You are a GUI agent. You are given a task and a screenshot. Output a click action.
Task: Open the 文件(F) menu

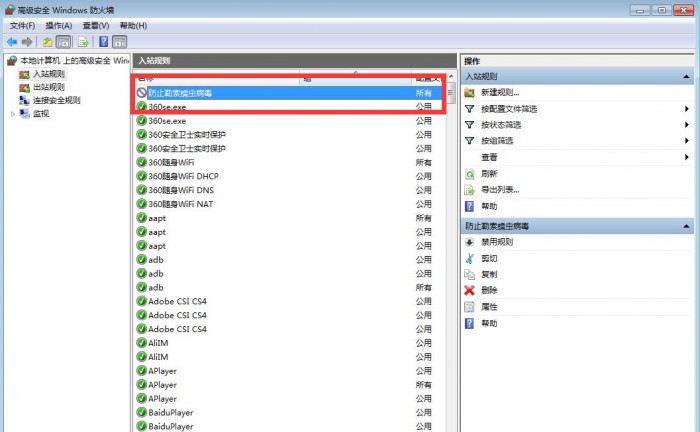click(x=22, y=25)
